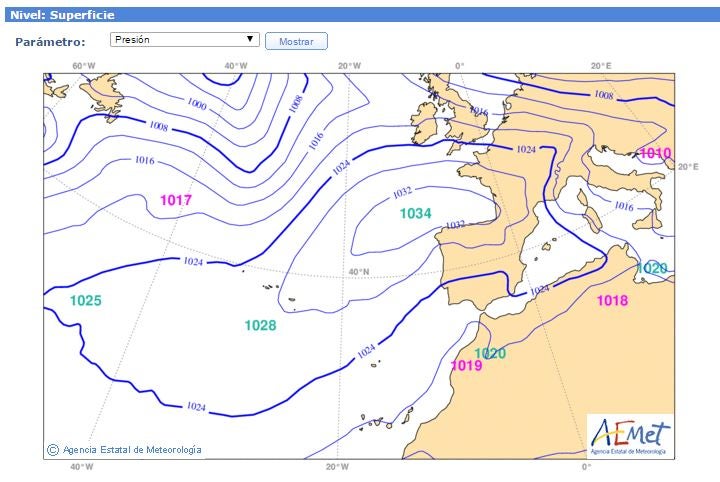This screenshot has height=482, width=720.
Task: Click the 40°N latitude label
Action: tap(358, 272)
